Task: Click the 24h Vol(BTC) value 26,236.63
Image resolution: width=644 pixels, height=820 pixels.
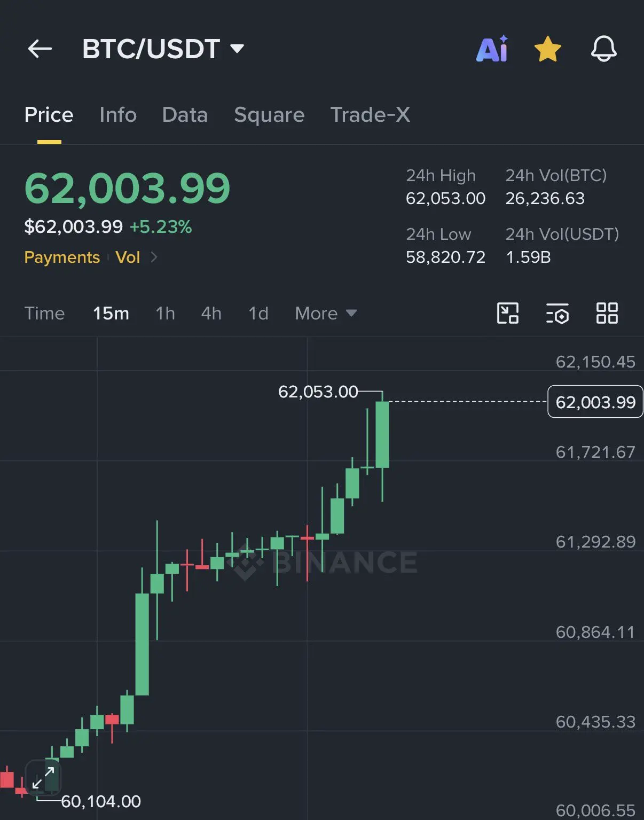Action: click(545, 199)
